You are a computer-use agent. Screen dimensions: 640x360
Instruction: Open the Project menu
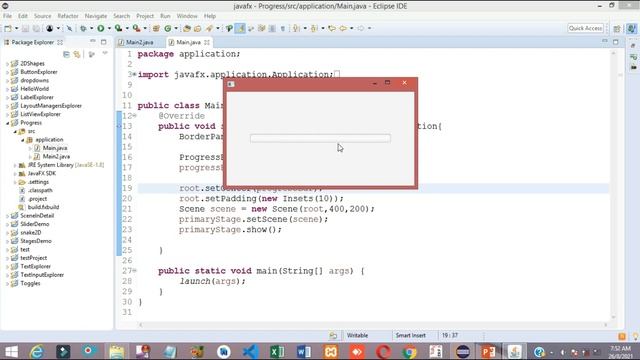pos(145,16)
